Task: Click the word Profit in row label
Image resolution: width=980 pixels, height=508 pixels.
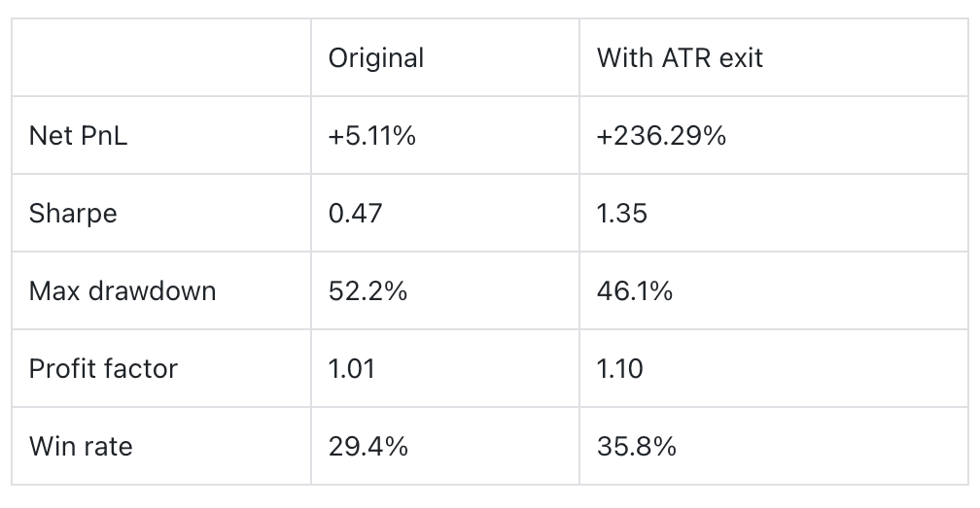Action: tap(60, 369)
